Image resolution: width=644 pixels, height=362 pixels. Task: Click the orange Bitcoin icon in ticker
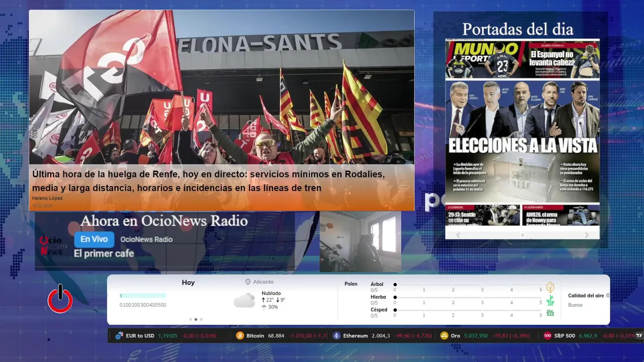tap(240, 336)
